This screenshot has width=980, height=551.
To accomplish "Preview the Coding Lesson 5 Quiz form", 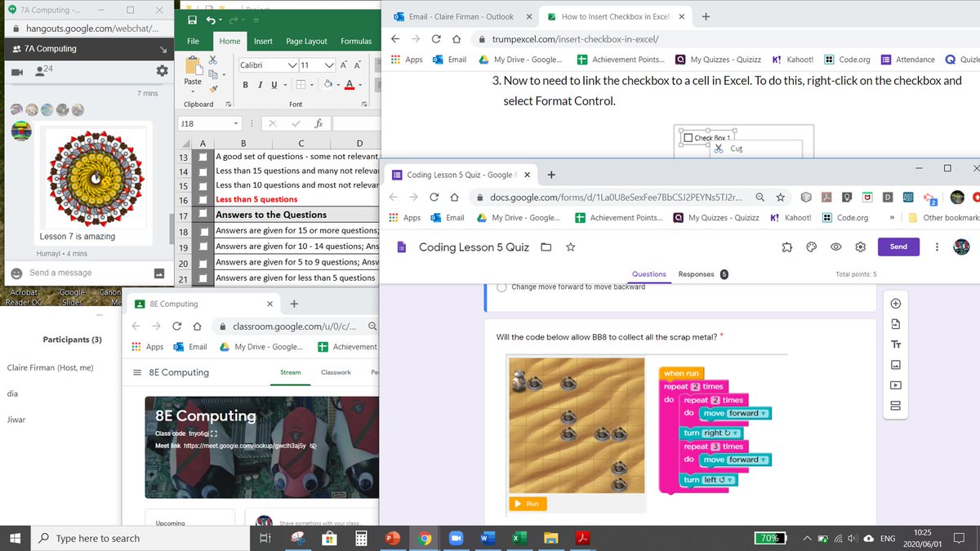I will pos(835,247).
